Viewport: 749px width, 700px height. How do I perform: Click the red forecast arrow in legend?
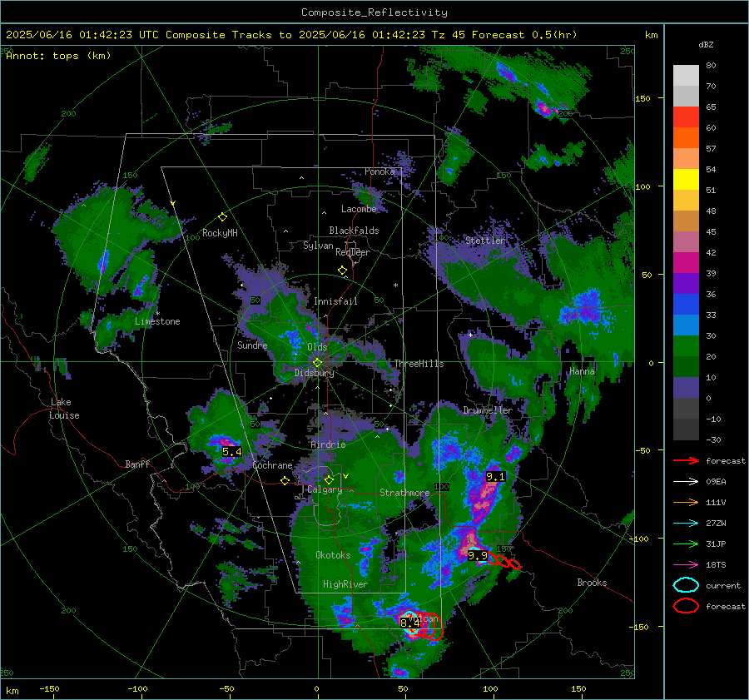click(686, 460)
